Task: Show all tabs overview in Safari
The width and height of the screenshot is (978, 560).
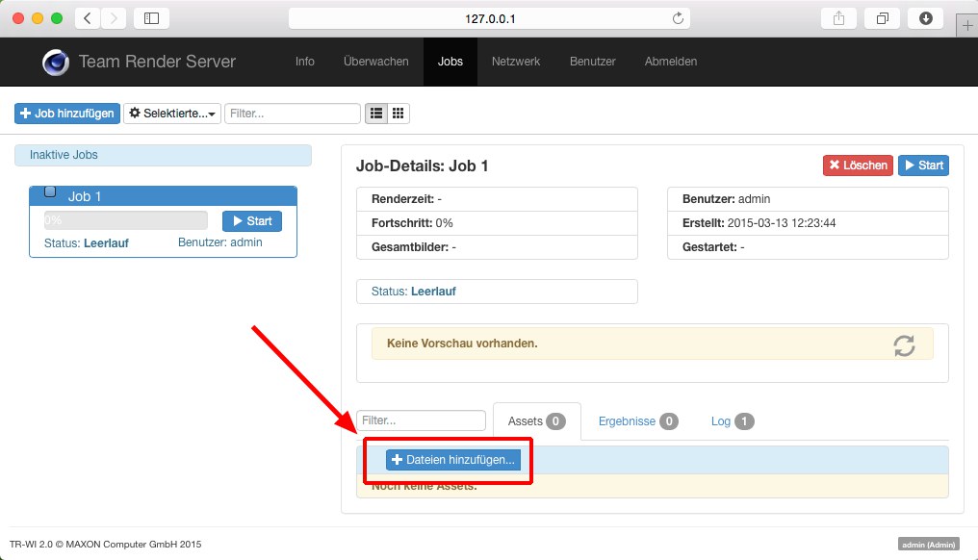Action: click(x=882, y=18)
